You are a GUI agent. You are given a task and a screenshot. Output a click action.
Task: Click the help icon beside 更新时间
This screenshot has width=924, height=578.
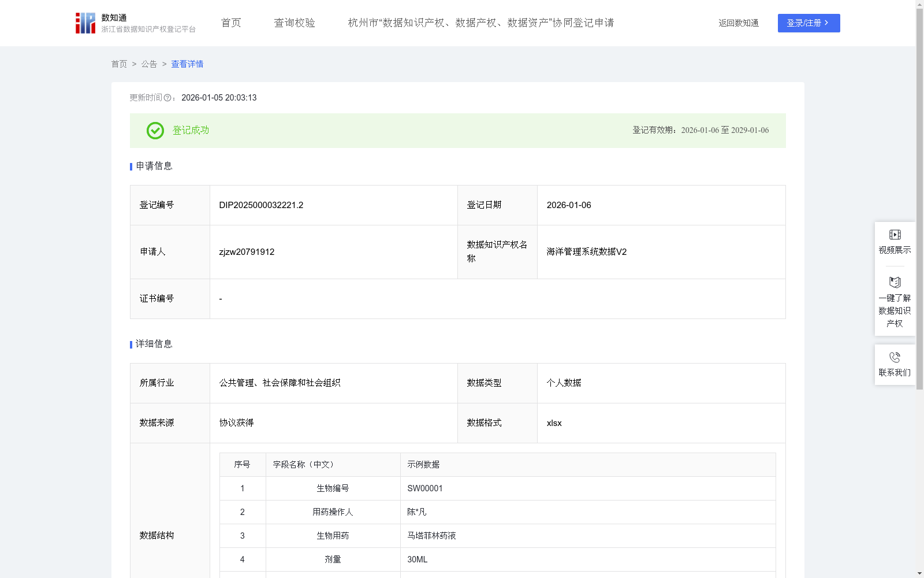click(167, 98)
